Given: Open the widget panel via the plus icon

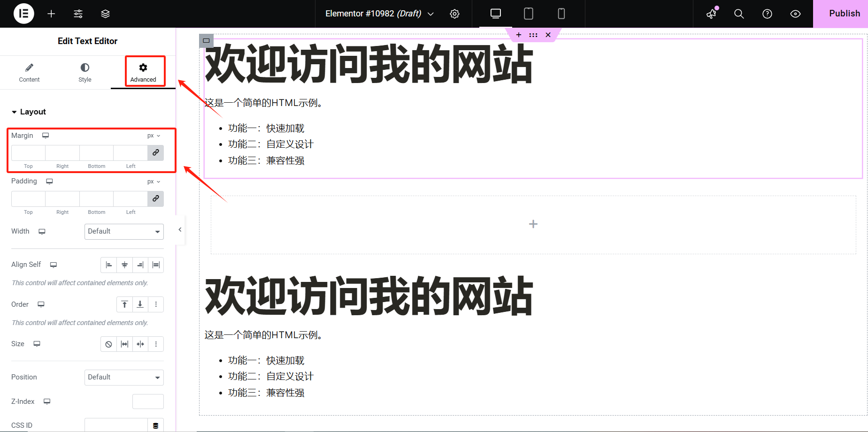Looking at the screenshot, I should (x=51, y=14).
